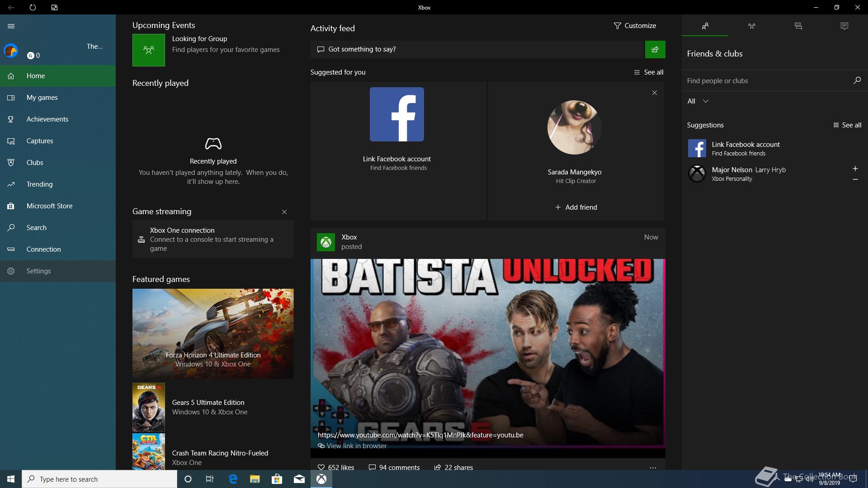Go to Home in sidebar

(x=58, y=76)
